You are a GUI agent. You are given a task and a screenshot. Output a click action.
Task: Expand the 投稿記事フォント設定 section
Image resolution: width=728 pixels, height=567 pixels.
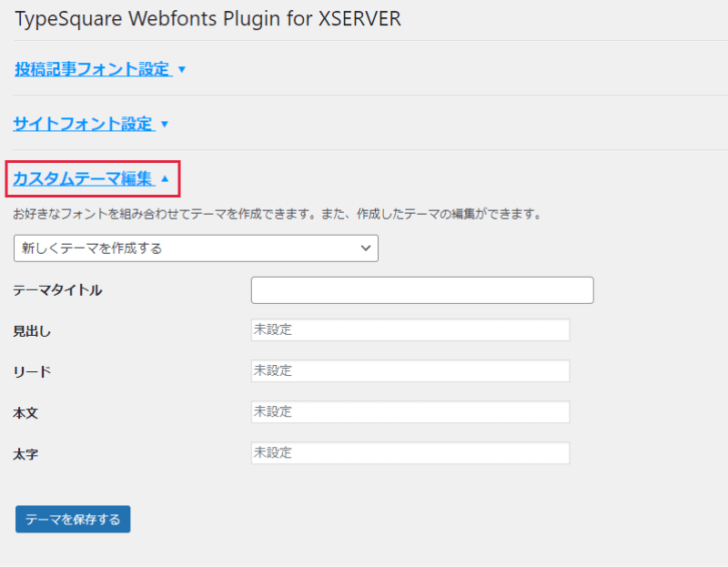pyautogui.click(x=92, y=69)
